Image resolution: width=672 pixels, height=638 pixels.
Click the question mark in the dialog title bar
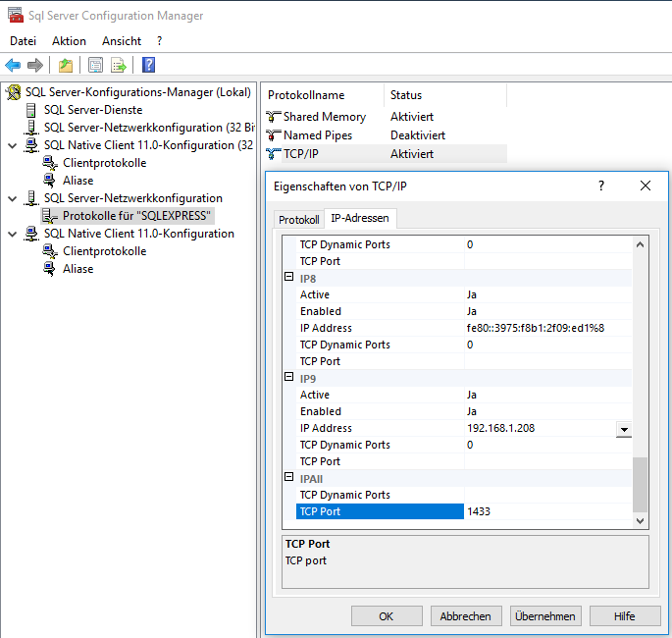click(601, 186)
